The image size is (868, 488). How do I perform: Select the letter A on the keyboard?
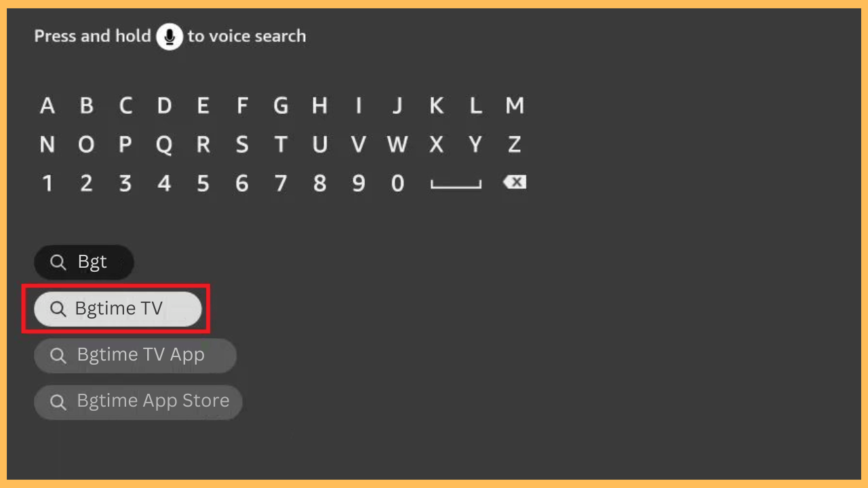pyautogui.click(x=47, y=106)
